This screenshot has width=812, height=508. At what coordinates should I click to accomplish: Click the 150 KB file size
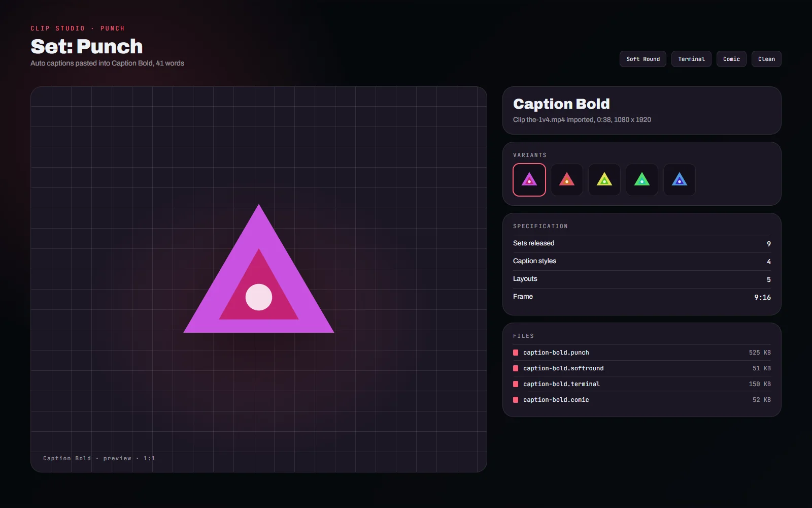pos(760,384)
